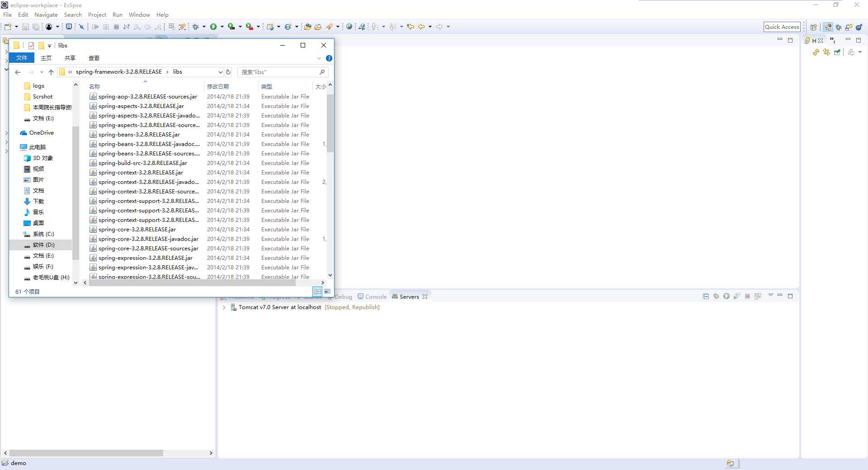The image size is (868, 470).
Task: Click the Save icon in Eclipse toolbar
Action: 25,27
